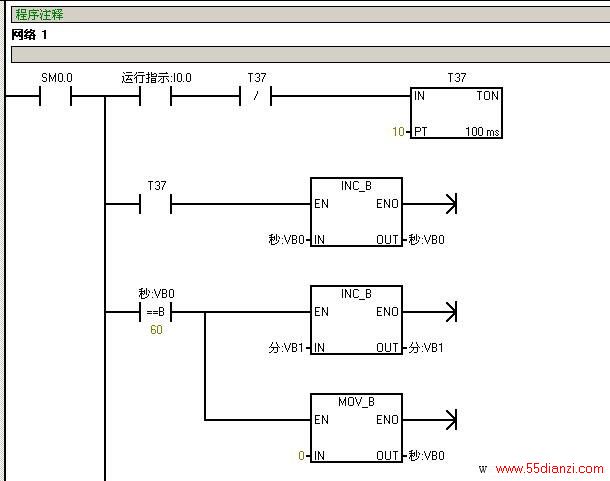This screenshot has height=481, width=610.
Task: Click the 分:VB1 IN operand
Action: coord(286,348)
